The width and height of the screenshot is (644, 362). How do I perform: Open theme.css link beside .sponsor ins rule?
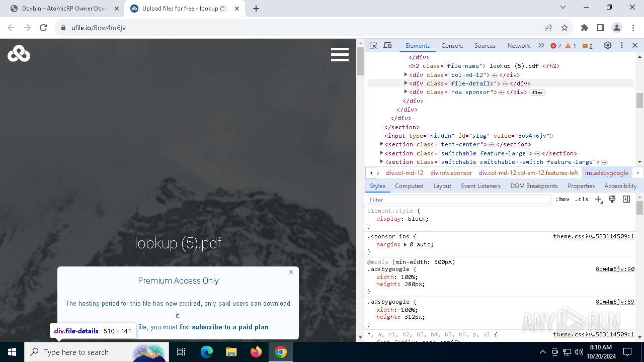click(x=594, y=236)
